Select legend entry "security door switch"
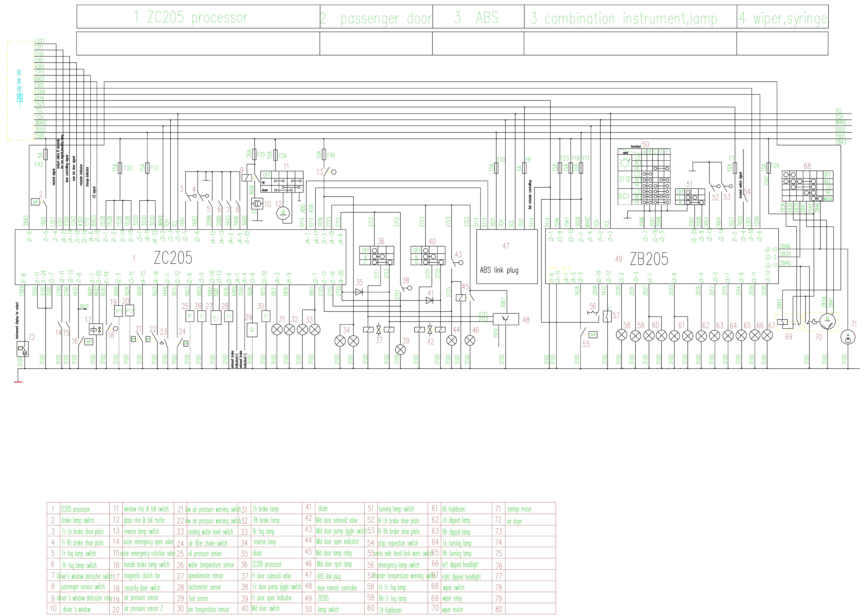 (142, 588)
